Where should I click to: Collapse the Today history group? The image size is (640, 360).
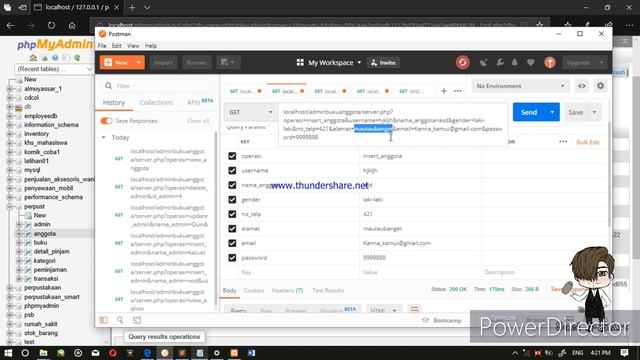click(104, 138)
